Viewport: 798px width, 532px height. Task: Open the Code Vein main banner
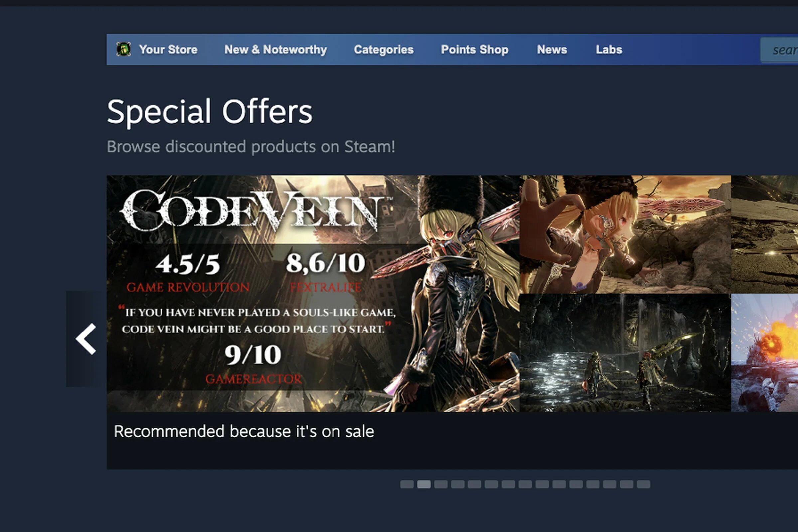coord(313,294)
